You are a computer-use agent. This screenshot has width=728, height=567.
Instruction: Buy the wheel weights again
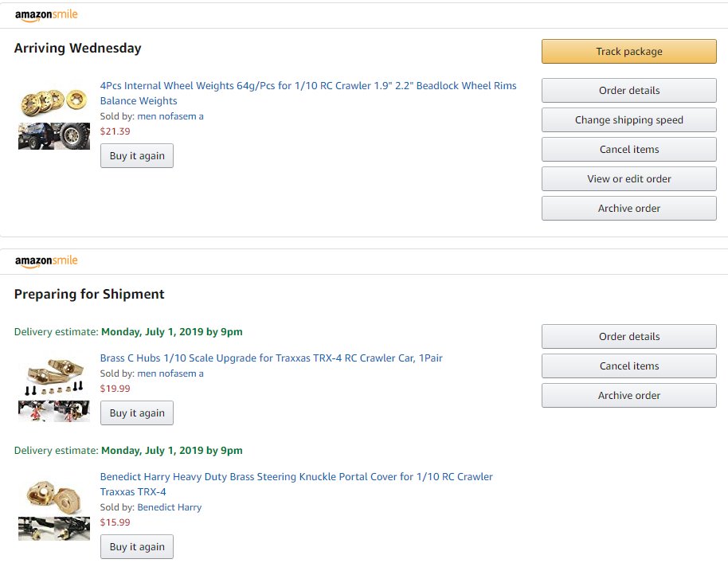pos(137,156)
